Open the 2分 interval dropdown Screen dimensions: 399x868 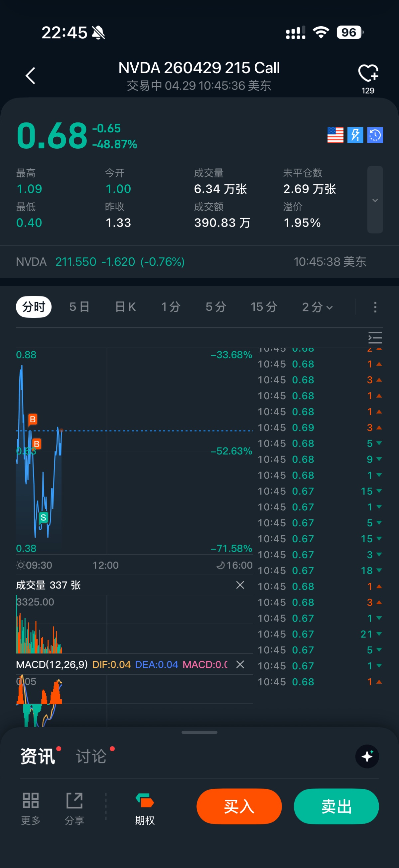pyautogui.click(x=317, y=307)
